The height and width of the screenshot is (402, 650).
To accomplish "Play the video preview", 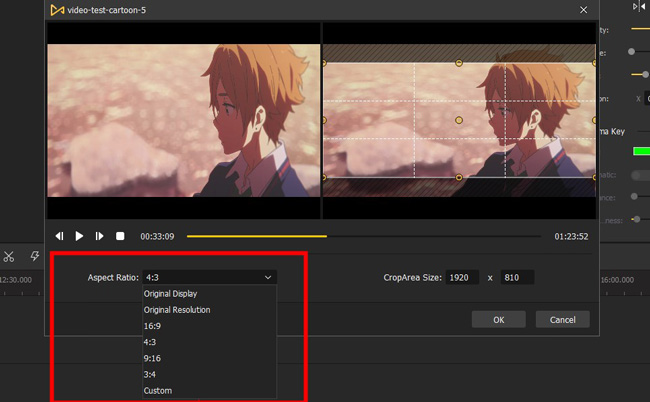I will point(79,236).
